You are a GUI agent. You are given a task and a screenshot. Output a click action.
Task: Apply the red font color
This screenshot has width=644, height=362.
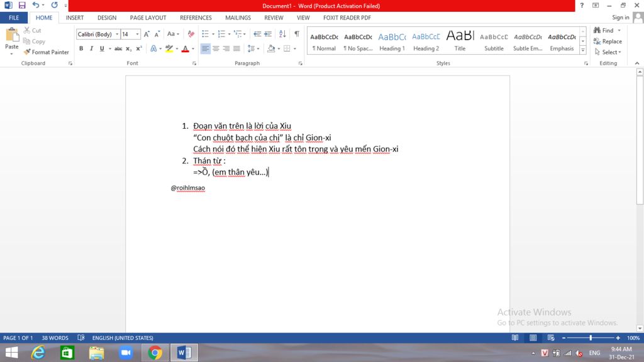click(x=186, y=48)
